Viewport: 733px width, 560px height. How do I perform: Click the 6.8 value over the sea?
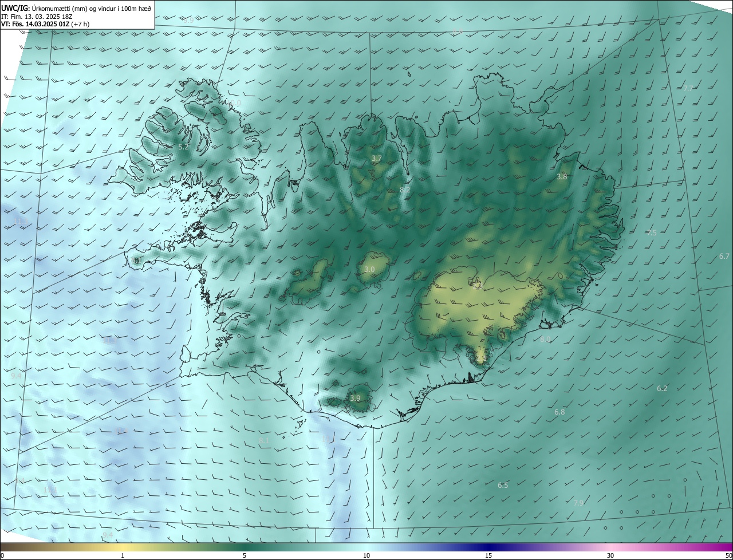click(559, 412)
